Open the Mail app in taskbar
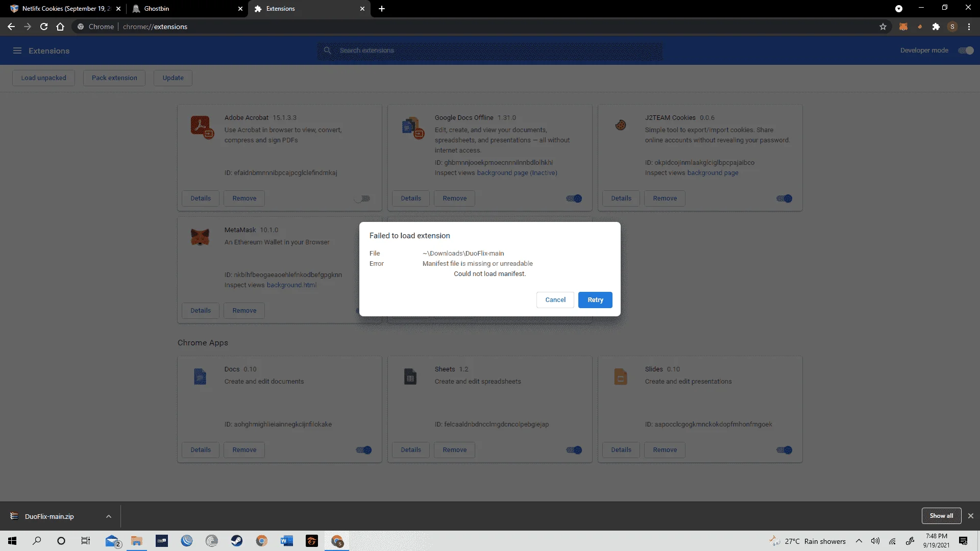The image size is (980, 551). (112, 541)
